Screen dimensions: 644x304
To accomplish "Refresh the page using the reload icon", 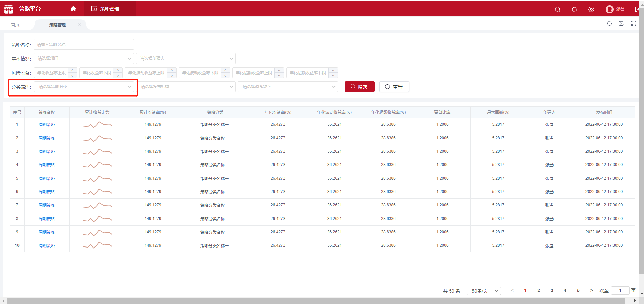I will click(x=609, y=23).
